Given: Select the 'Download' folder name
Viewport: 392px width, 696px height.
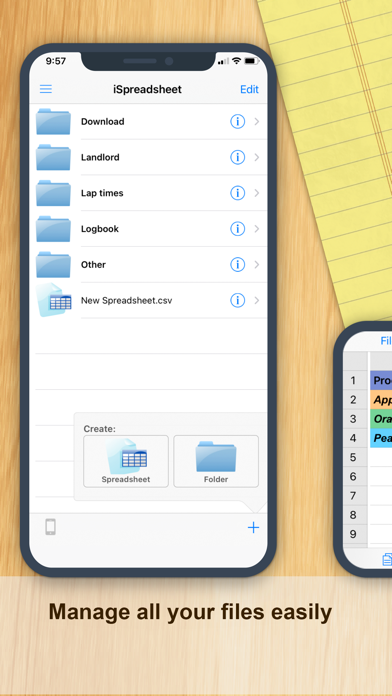Looking at the screenshot, I should click(103, 122).
